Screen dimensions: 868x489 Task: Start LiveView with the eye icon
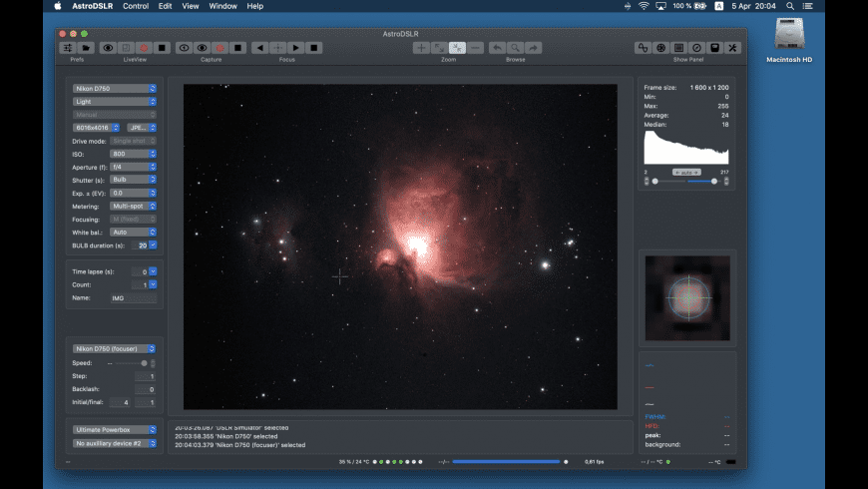[108, 47]
